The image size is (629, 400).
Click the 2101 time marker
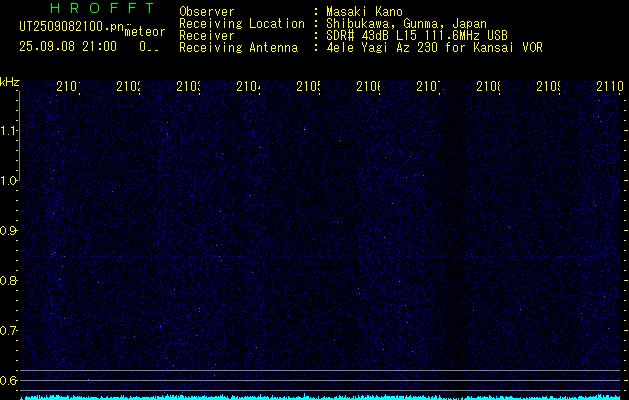pyautogui.click(x=68, y=87)
